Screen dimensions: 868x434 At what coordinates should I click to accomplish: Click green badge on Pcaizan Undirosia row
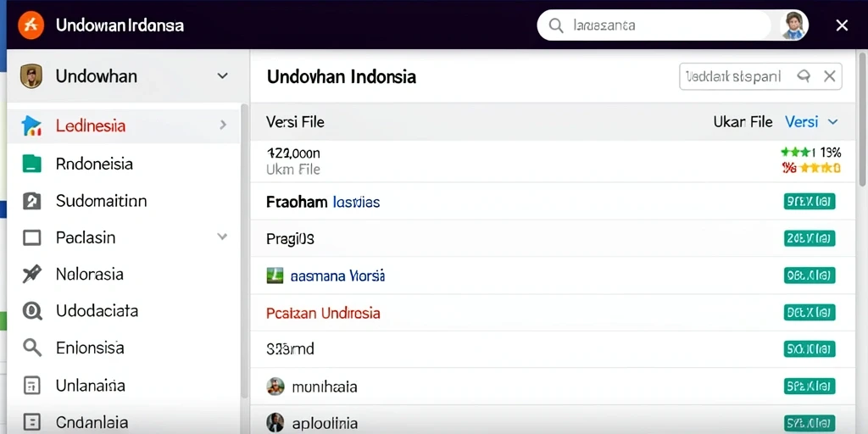(x=810, y=313)
